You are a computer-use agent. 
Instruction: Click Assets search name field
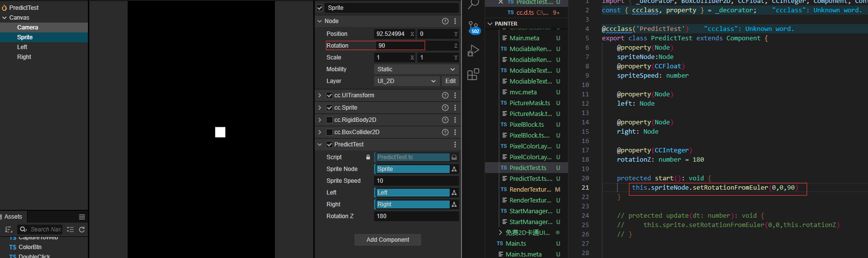pos(46,229)
